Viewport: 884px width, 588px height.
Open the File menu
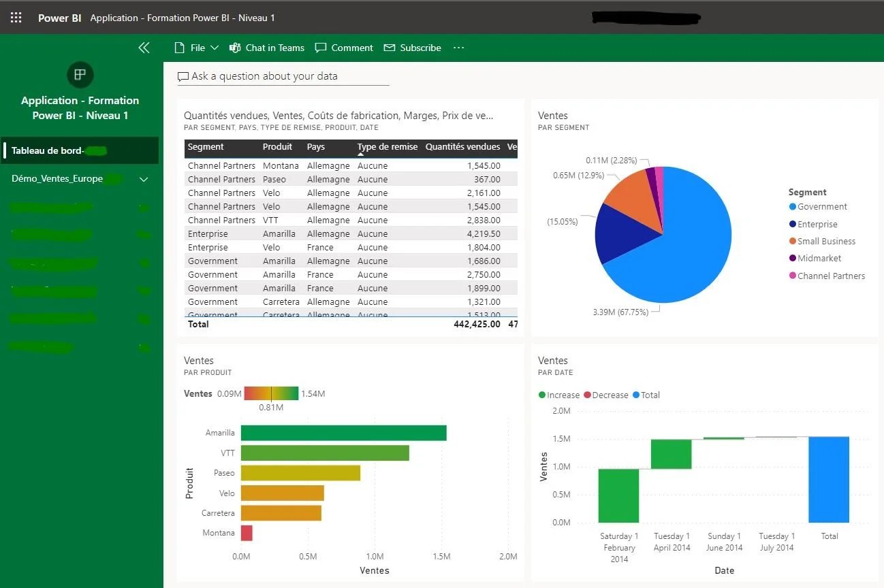(x=197, y=48)
